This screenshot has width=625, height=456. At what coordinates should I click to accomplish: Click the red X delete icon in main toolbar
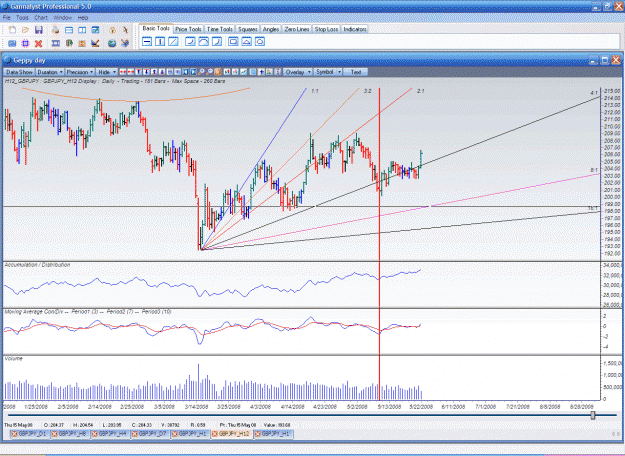coord(38,43)
